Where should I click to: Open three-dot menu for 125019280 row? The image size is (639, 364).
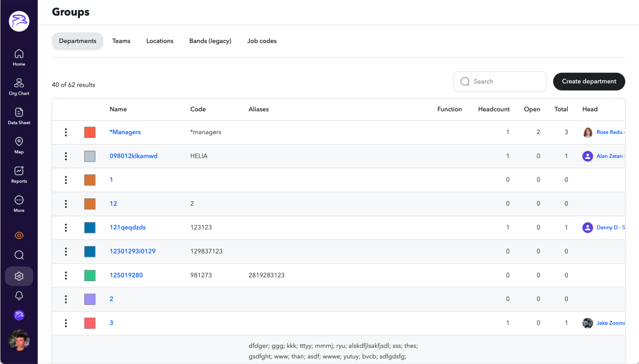66,275
